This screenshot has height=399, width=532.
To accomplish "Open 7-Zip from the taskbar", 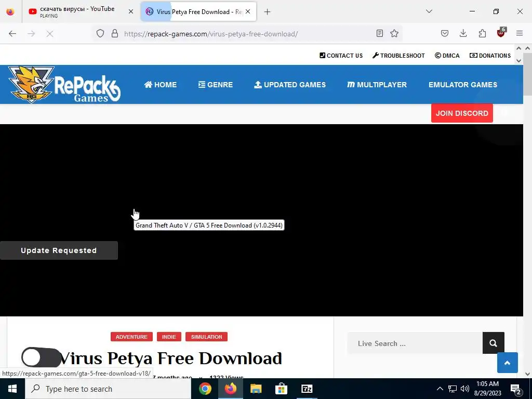I will point(307,389).
